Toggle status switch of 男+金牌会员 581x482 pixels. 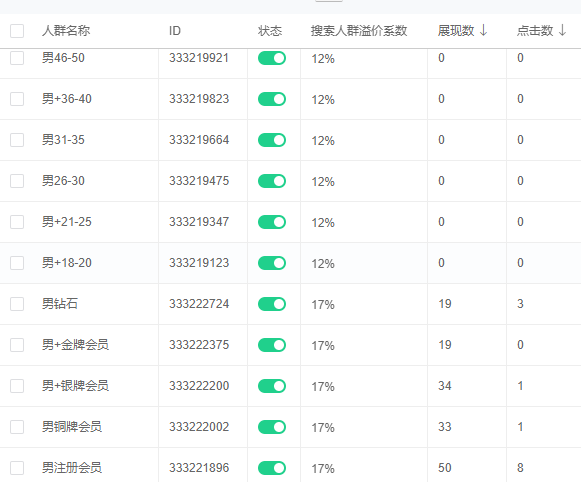click(272, 345)
